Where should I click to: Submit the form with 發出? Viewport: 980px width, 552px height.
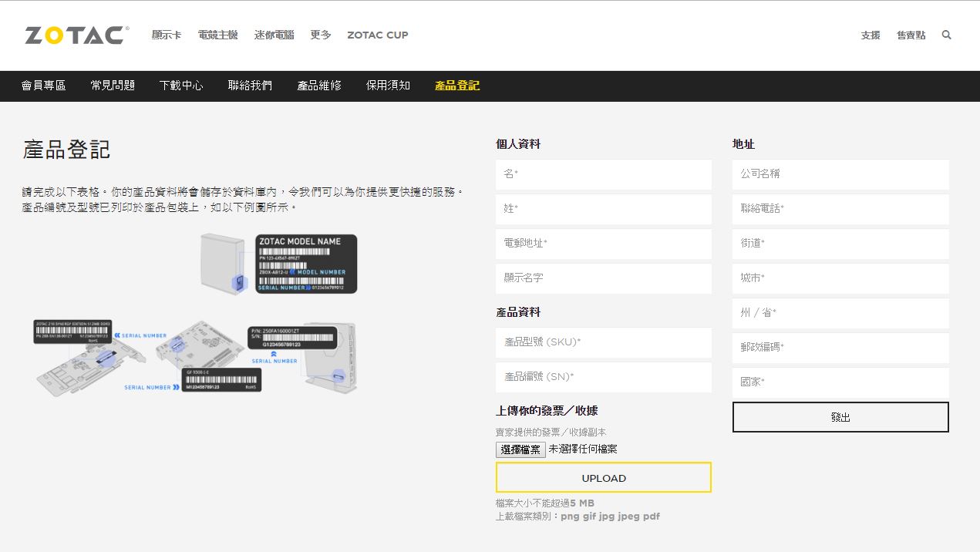click(840, 417)
